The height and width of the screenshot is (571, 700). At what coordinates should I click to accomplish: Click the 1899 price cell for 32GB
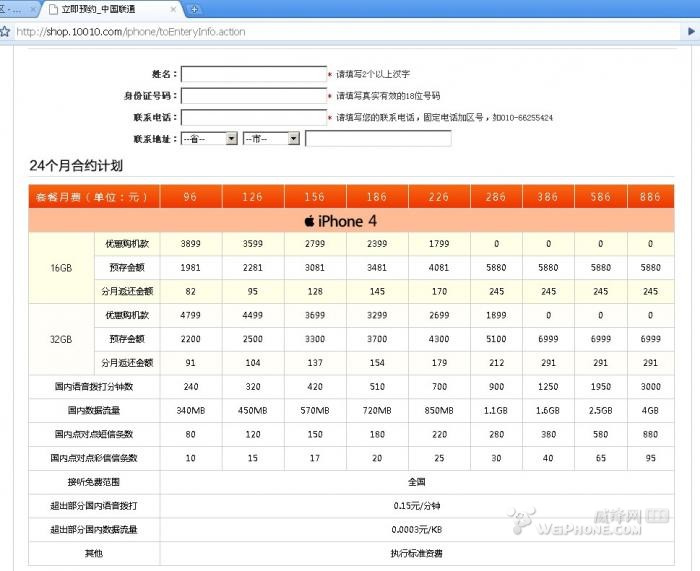tap(496, 315)
